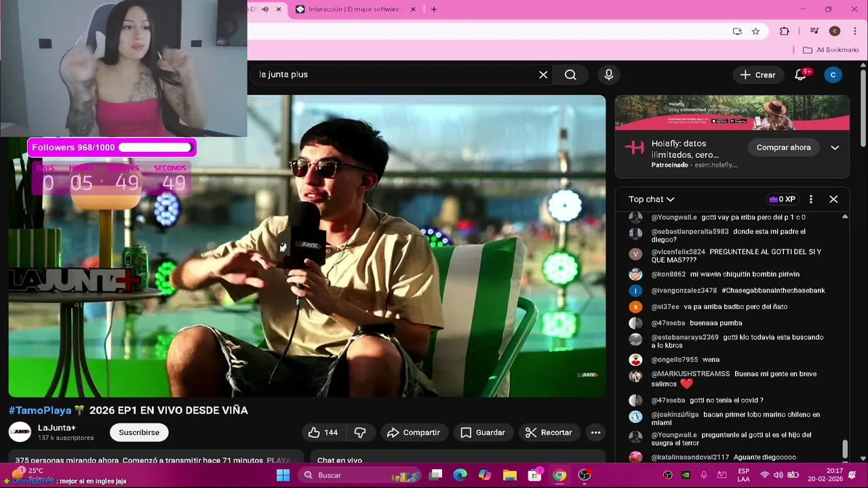
Task: Click @MARKUSHSTREAMSS username in chat
Action: [x=690, y=374]
